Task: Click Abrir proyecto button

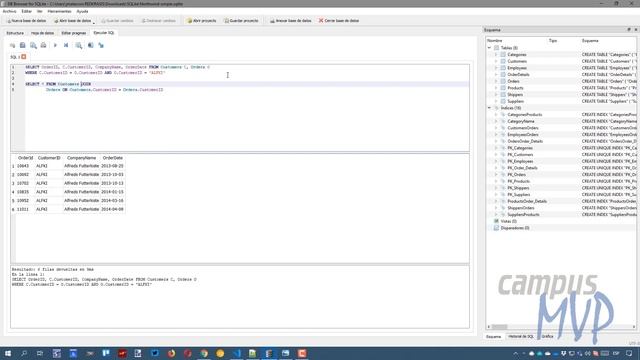Action: (202, 20)
